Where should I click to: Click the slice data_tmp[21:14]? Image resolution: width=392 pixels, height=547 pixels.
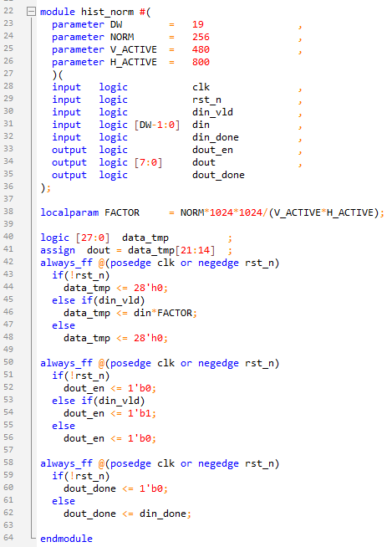[x=171, y=250]
